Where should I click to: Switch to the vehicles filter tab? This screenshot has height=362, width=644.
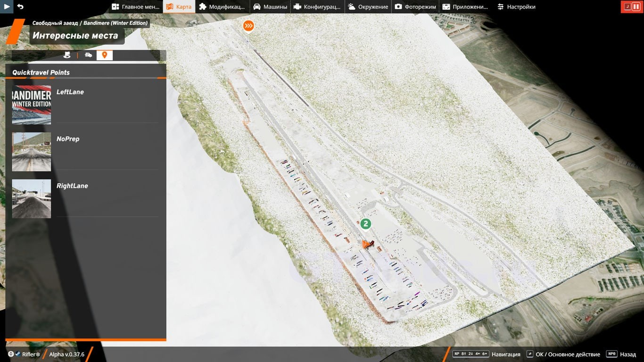88,55
